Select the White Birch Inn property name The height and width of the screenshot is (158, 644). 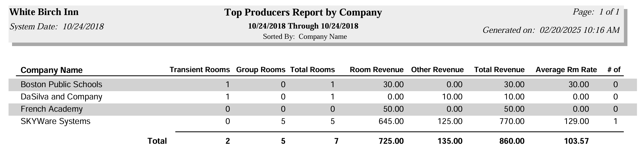pyautogui.click(x=44, y=12)
